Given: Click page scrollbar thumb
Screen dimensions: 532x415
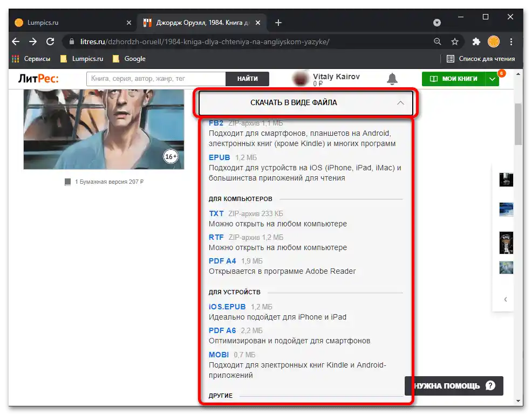Looking at the screenshot, I should 518,124.
